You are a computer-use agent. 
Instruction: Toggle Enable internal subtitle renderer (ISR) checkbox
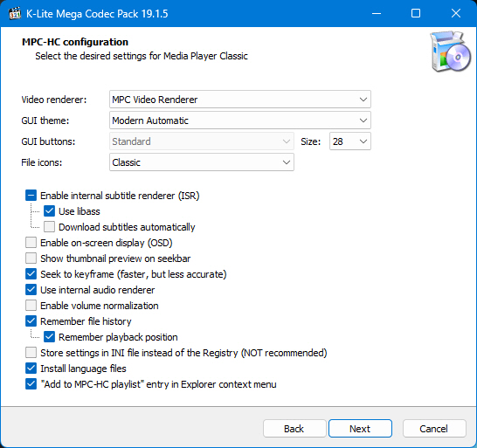[x=31, y=196]
